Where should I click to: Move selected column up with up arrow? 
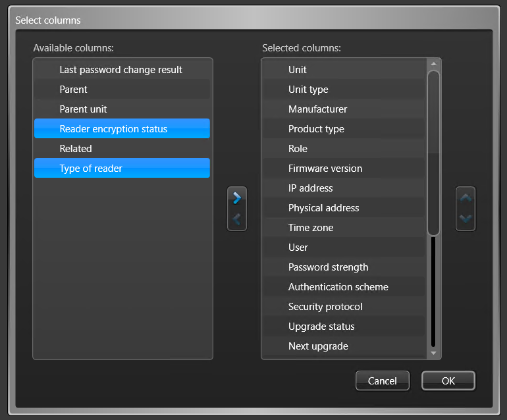point(466,198)
